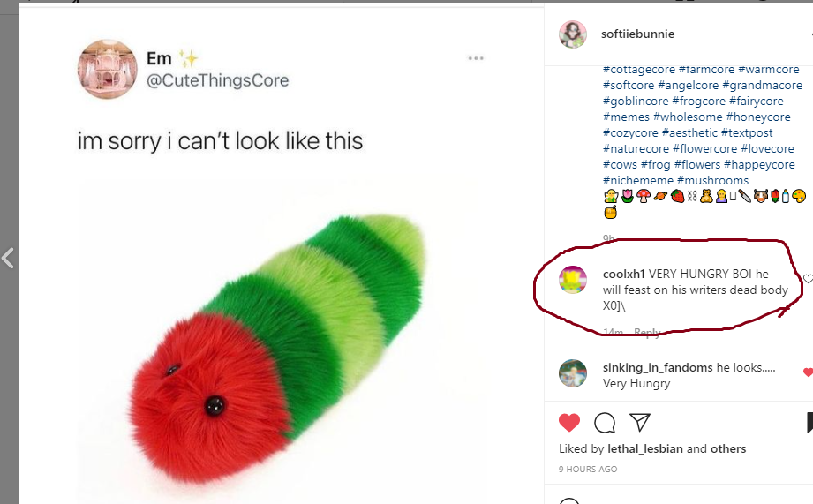Open the #goblincore hashtag
This screenshot has width=813, height=504.
tap(636, 102)
